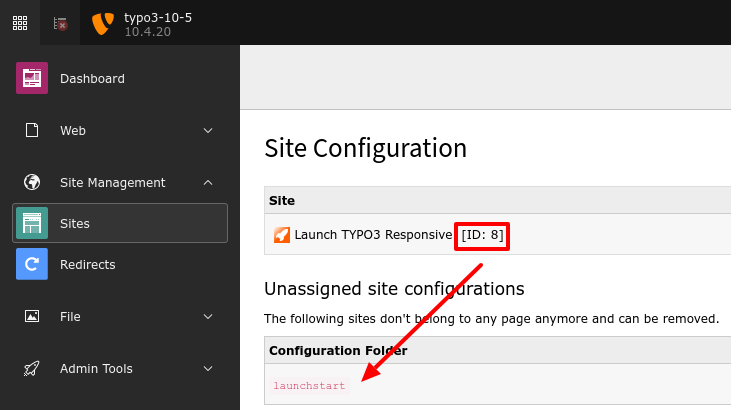Viewport: 731px width, 410px height.
Task: Toggle the module menu grid icon
Action: (x=20, y=22)
